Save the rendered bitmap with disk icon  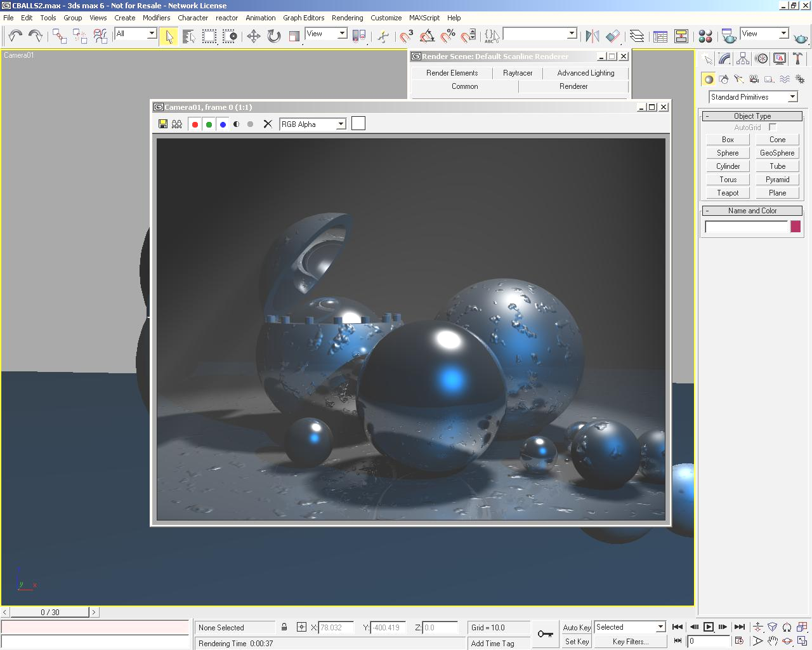163,124
